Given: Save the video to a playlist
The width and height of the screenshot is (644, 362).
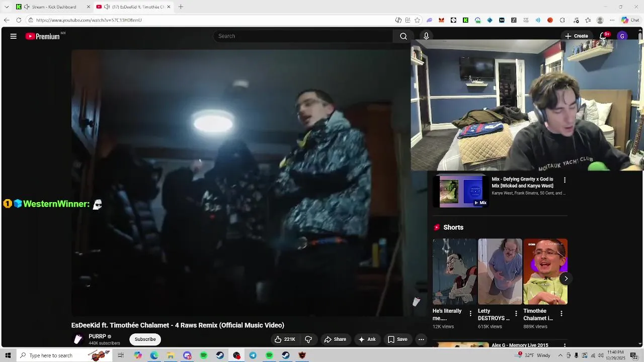Looking at the screenshot, I should point(397,339).
